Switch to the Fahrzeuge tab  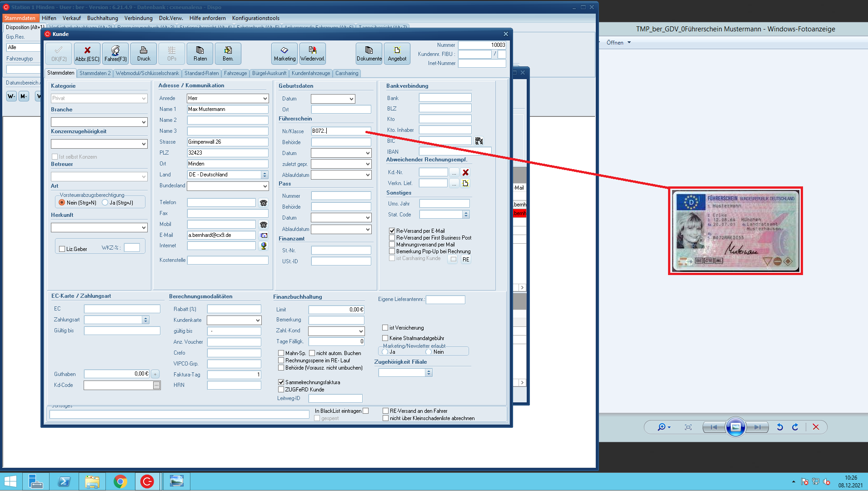[235, 73]
